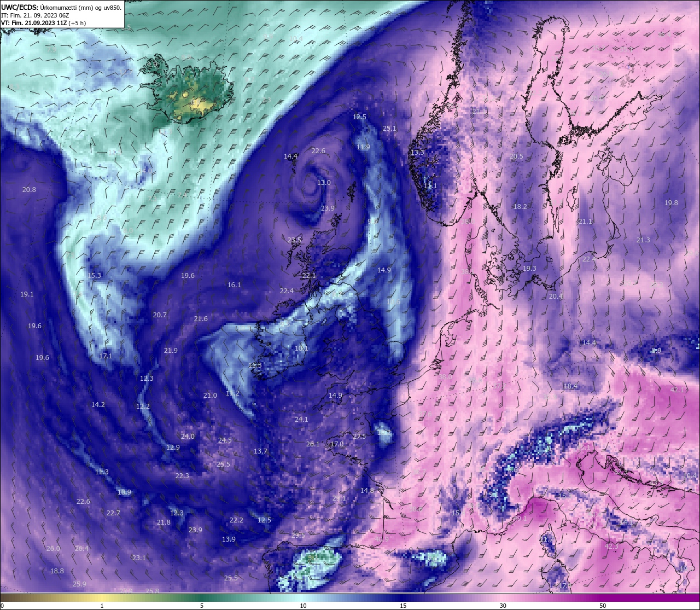Click the map value '19.1'
This screenshot has height=610, width=700.
(x=27, y=294)
